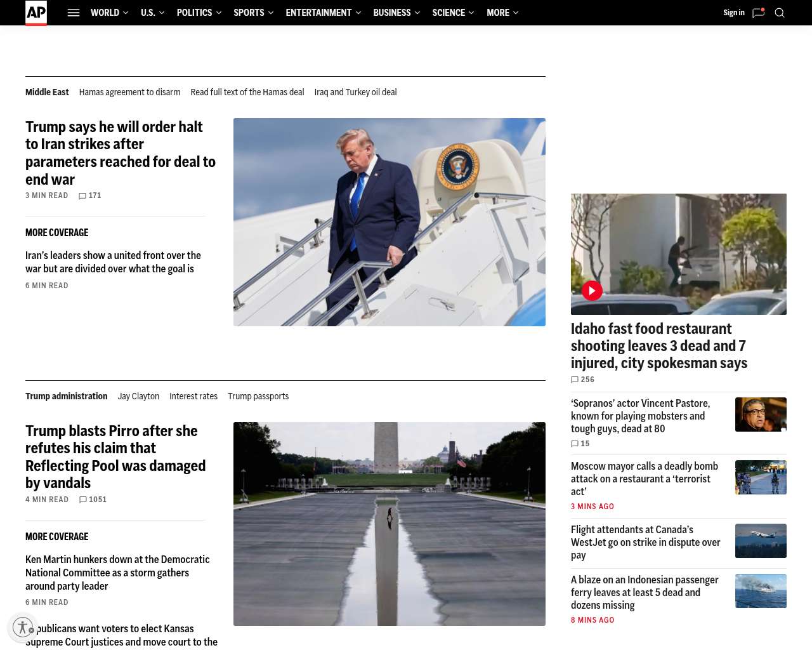Click '6 MIN READ' under Iran's leaders article

[47, 286]
